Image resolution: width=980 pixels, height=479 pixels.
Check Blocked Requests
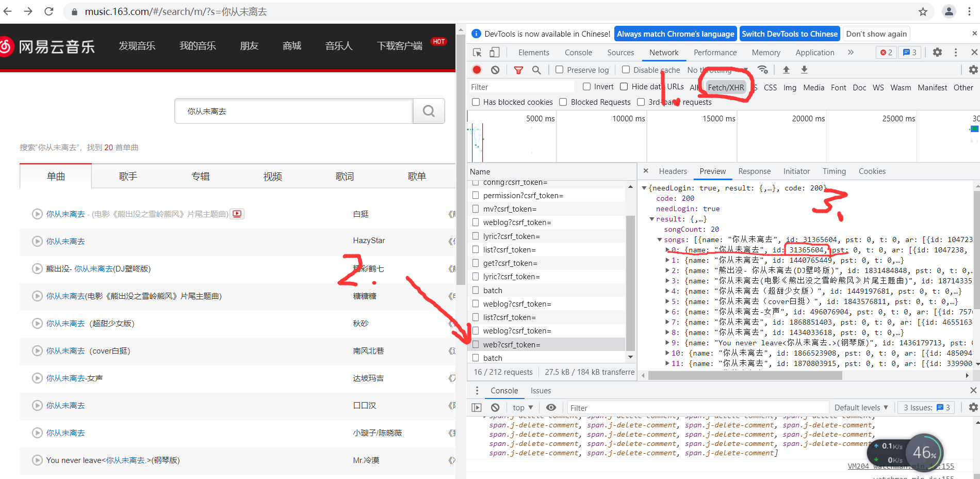coord(563,102)
